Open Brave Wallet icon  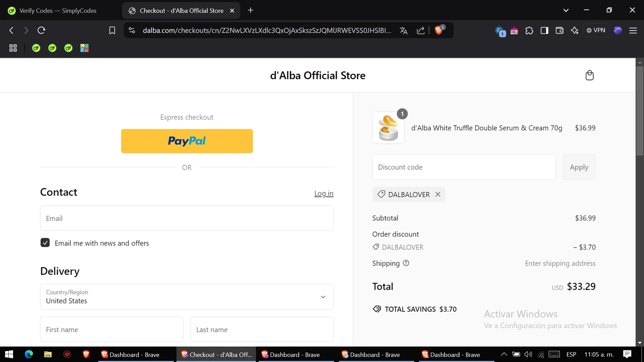(x=559, y=30)
